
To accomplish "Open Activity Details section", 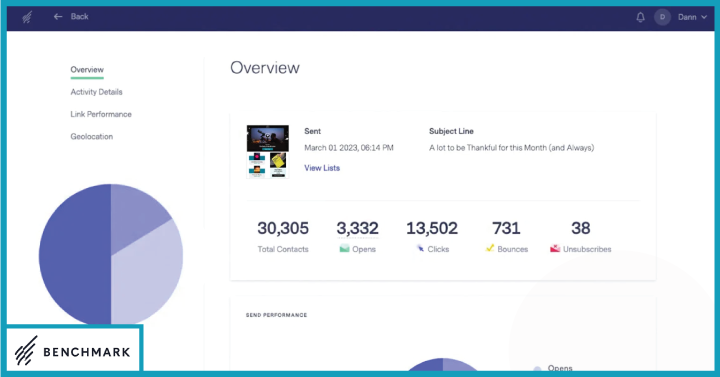I will point(96,92).
